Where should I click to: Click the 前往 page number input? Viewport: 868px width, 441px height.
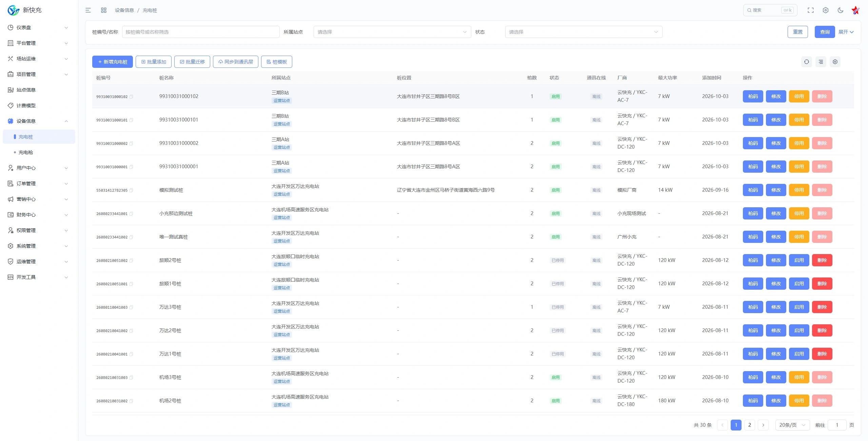click(x=837, y=425)
